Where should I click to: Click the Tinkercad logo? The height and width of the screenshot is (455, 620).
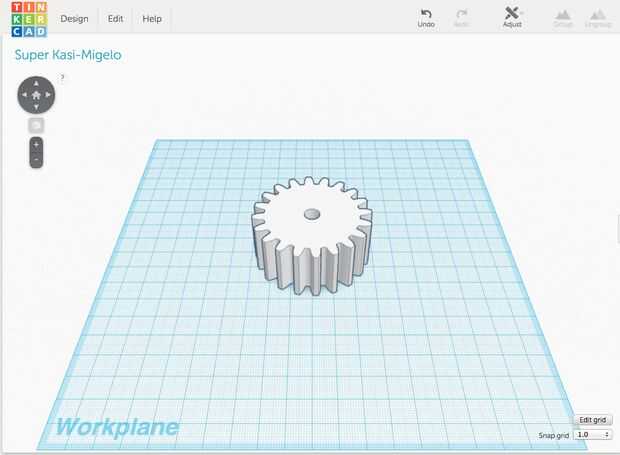(x=29, y=19)
